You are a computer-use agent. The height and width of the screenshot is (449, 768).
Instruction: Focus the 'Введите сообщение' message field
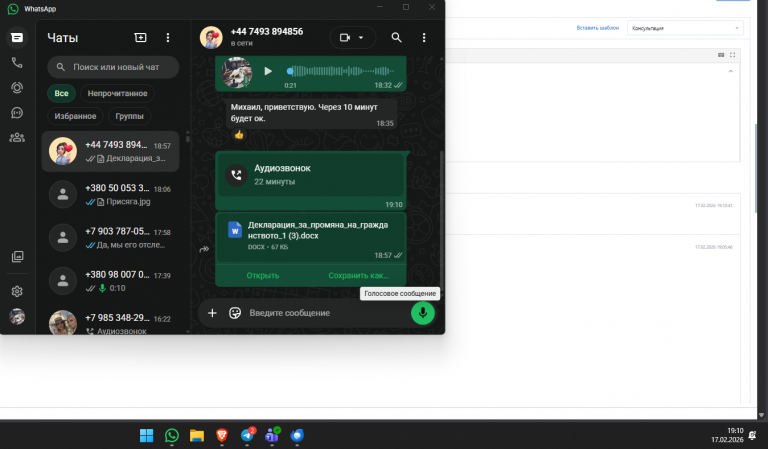tap(326, 313)
